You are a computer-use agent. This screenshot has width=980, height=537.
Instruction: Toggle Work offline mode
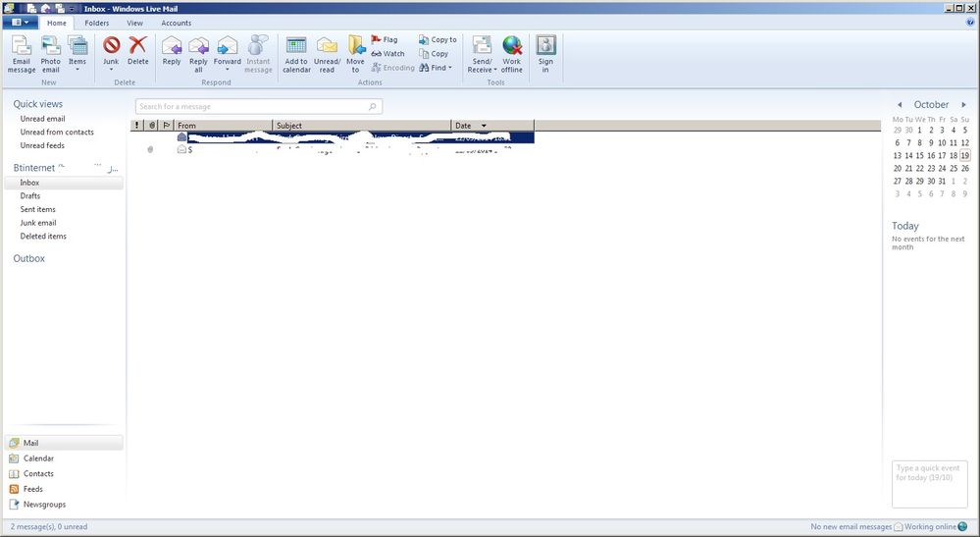coord(512,55)
